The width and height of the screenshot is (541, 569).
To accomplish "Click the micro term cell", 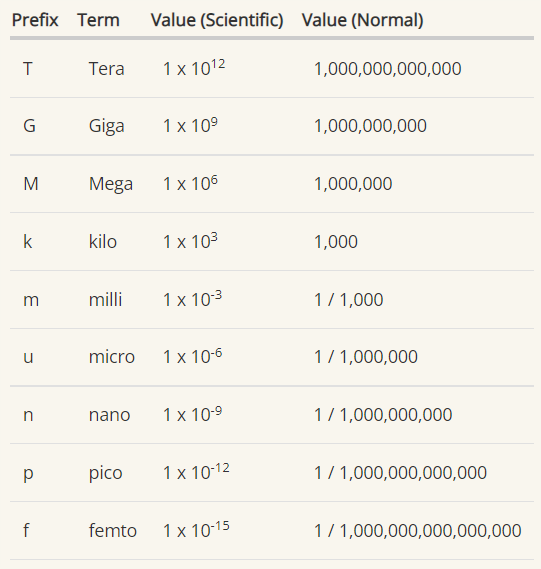I will 112,357.
